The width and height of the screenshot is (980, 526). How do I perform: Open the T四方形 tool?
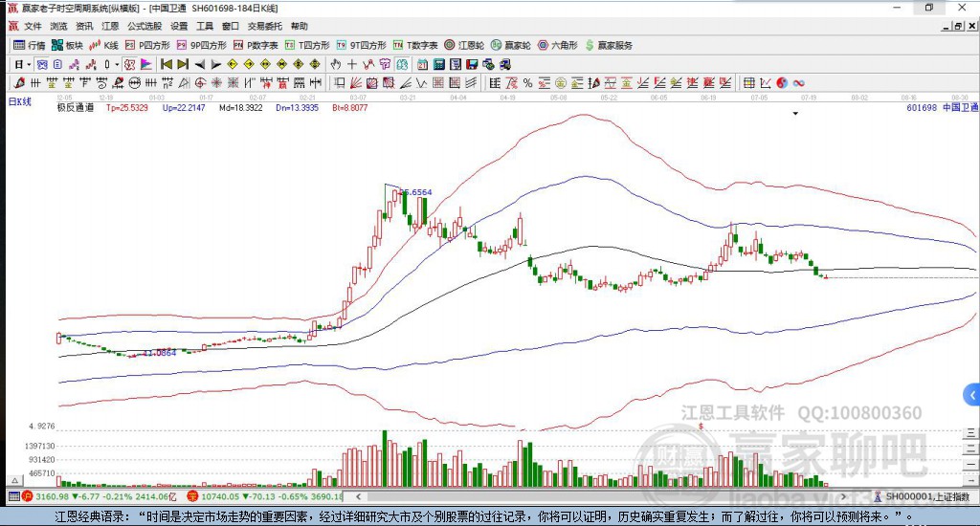coord(307,45)
